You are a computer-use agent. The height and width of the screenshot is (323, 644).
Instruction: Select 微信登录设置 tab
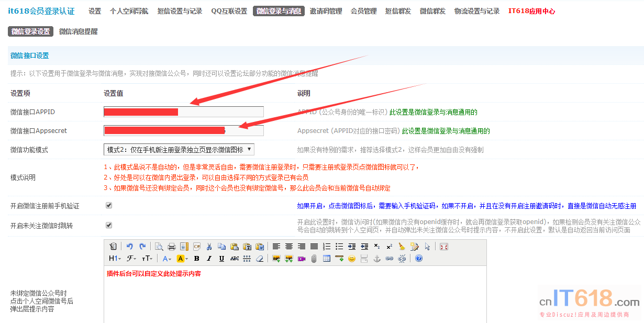click(30, 31)
